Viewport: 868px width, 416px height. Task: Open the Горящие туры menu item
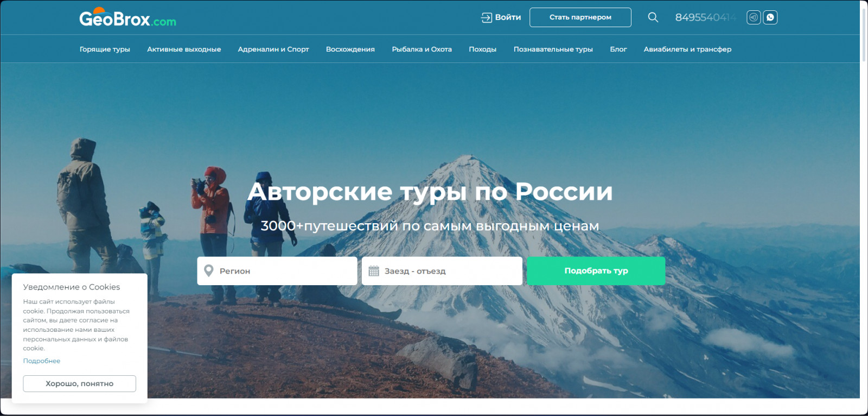tap(105, 49)
